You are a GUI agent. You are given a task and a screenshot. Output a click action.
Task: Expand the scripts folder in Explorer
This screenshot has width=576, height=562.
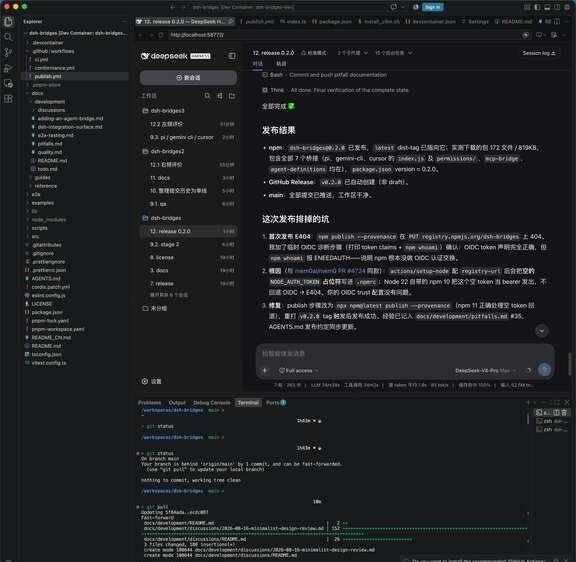pyautogui.click(x=39, y=228)
